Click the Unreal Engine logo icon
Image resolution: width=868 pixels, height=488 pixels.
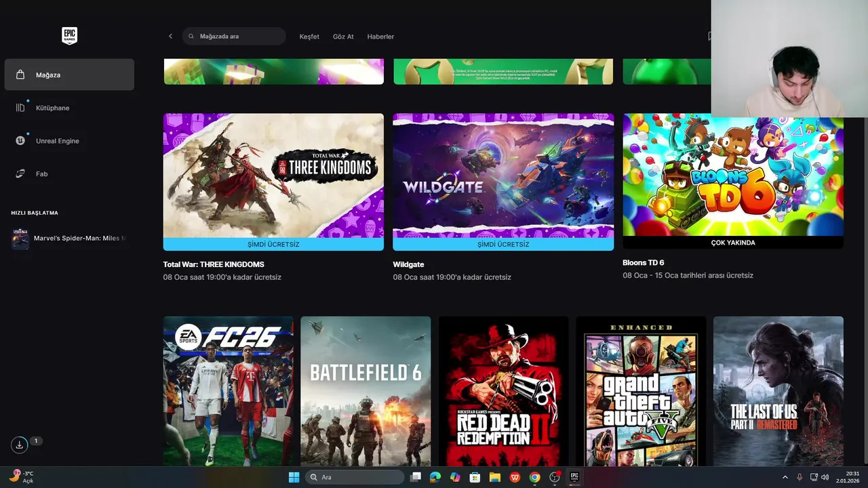click(x=20, y=141)
